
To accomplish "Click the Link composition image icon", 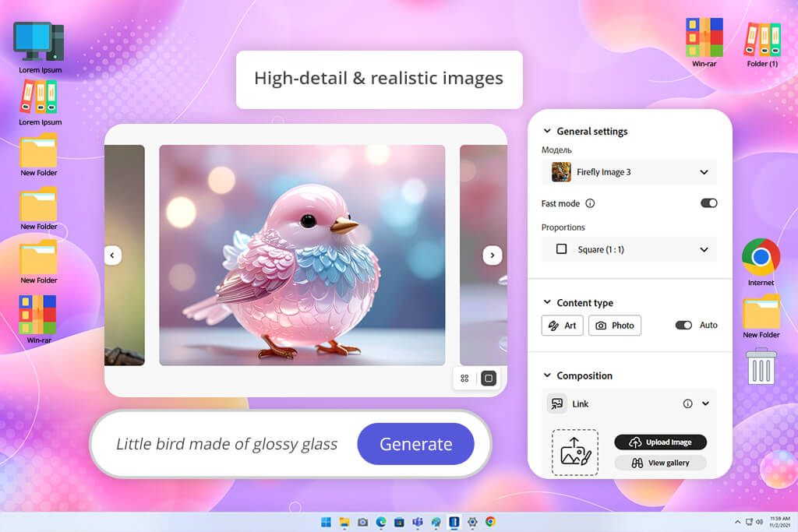I will 556,403.
